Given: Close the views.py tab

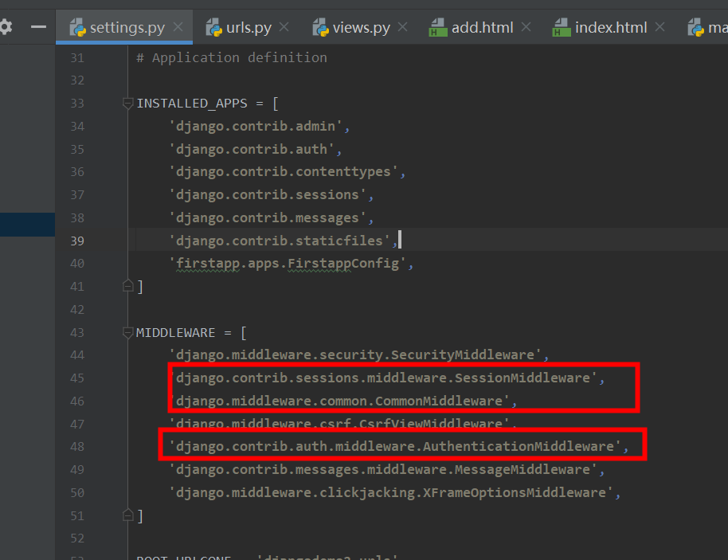Looking at the screenshot, I should pyautogui.click(x=403, y=27).
